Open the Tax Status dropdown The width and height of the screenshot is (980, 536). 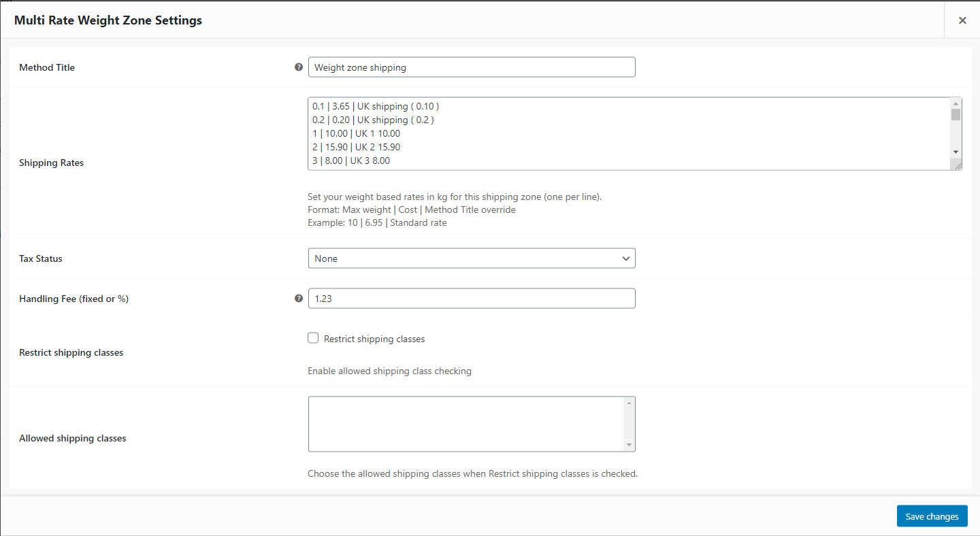[x=472, y=258]
